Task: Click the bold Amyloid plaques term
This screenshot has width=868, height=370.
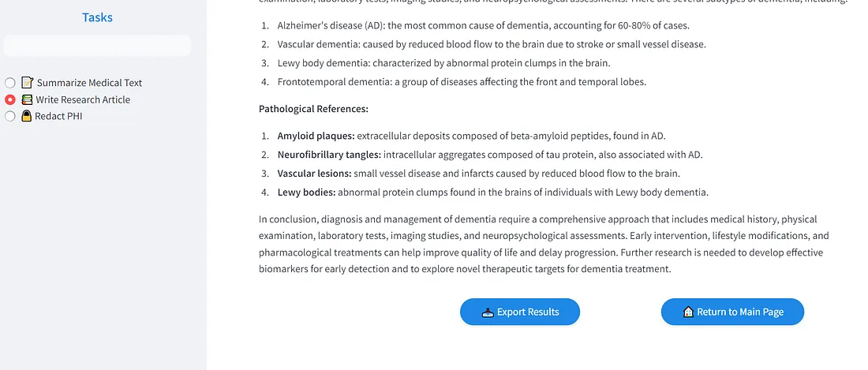Action: click(x=316, y=136)
